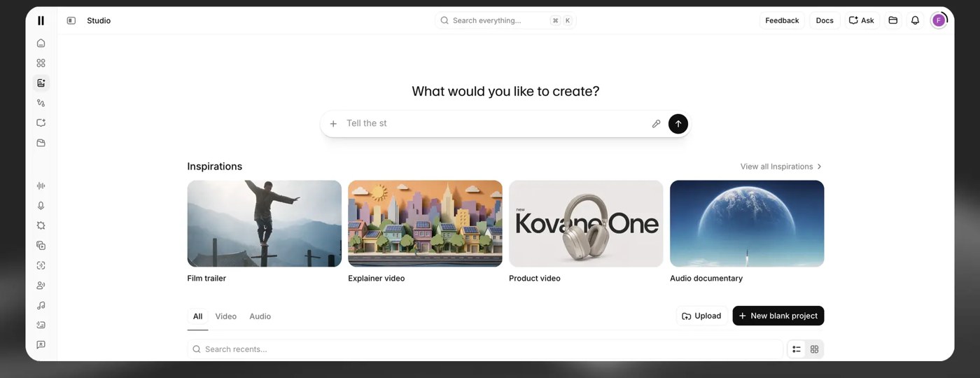
Task: Focus the Search everything field
Action: pos(505,20)
